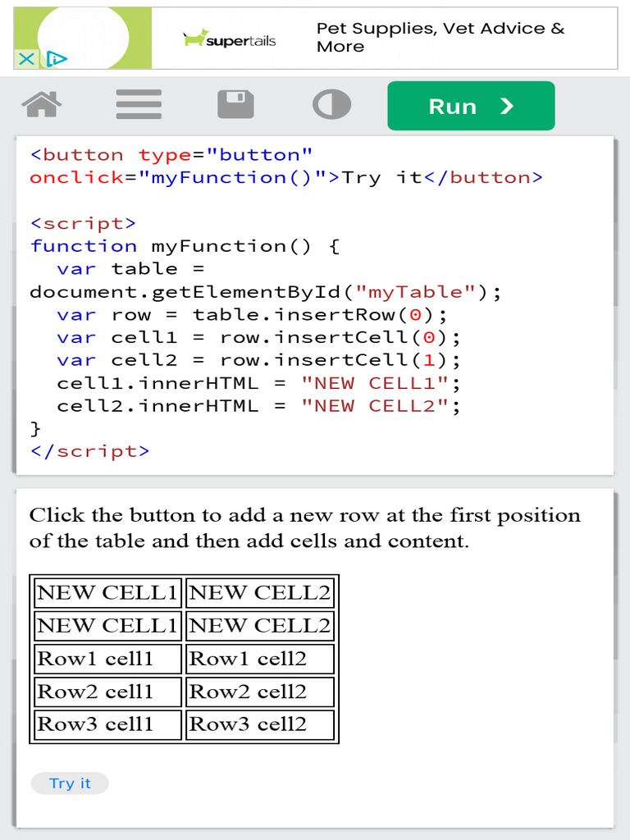Place cursor on '<script>' opening tag line

coord(83,223)
